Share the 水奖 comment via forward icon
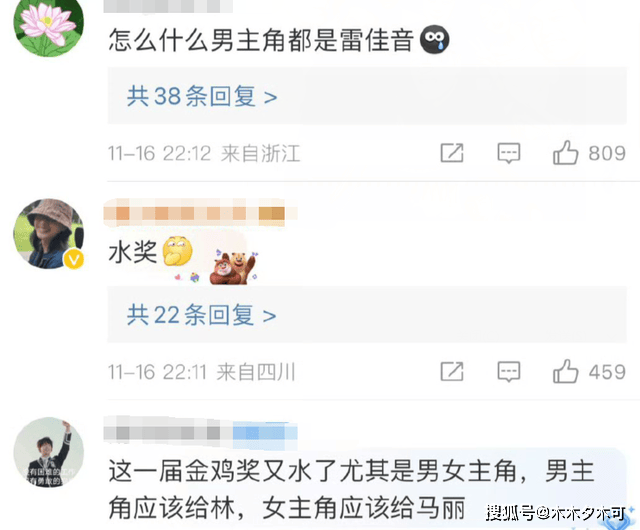Viewport: 640px width, 530px height. 452,372
